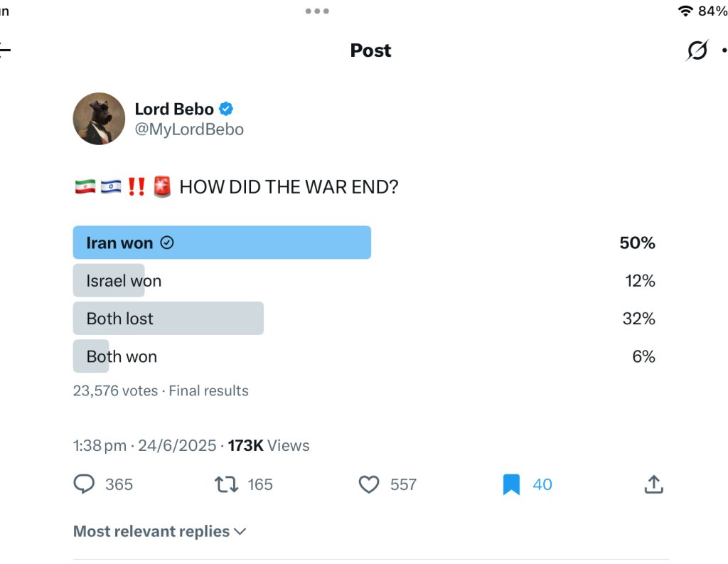728x564 pixels.
Task: Click the Lord Bebo display name
Action: point(174,109)
